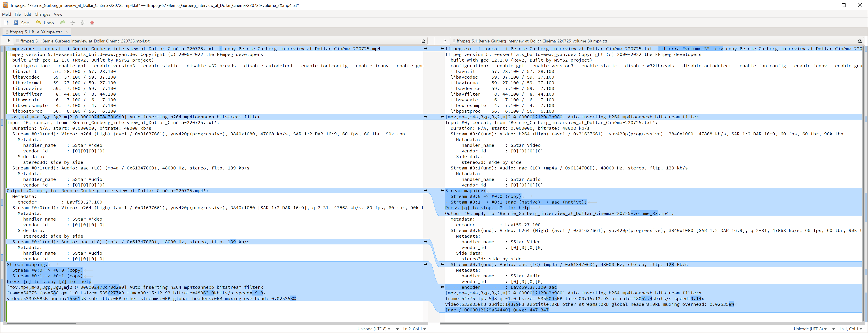Open left pane Unicode (UTF-8) encoding dropdown
This screenshot has height=333, width=868.
tap(374, 329)
